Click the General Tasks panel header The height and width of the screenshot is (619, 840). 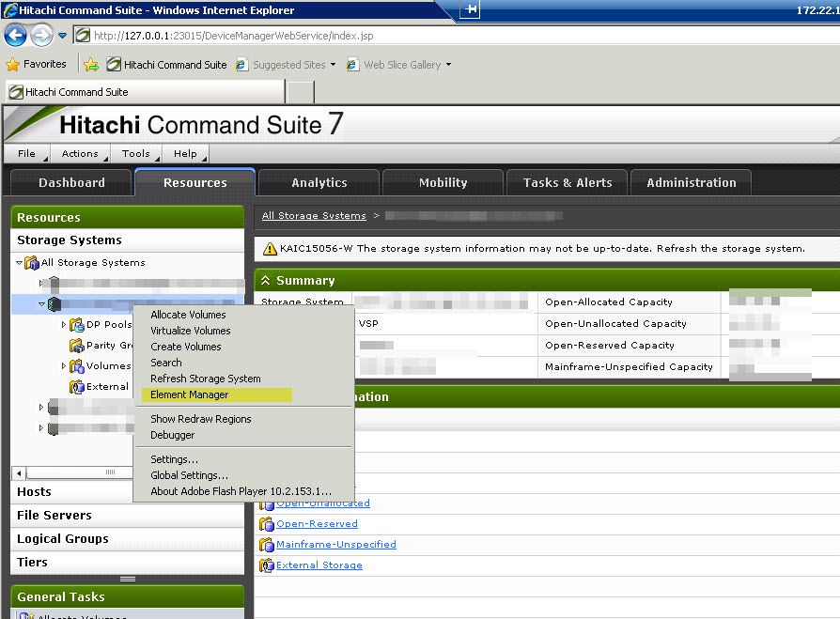[x=127, y=596]
